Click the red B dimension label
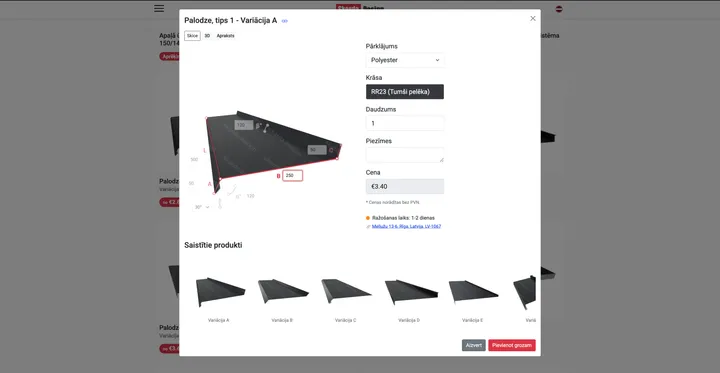 [x=278, y=176]
